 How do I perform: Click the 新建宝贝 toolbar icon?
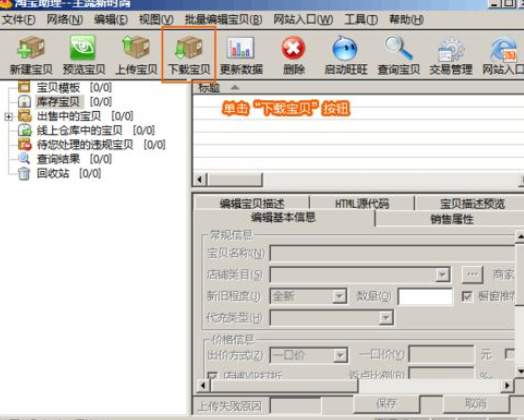(x=31, y=48)
